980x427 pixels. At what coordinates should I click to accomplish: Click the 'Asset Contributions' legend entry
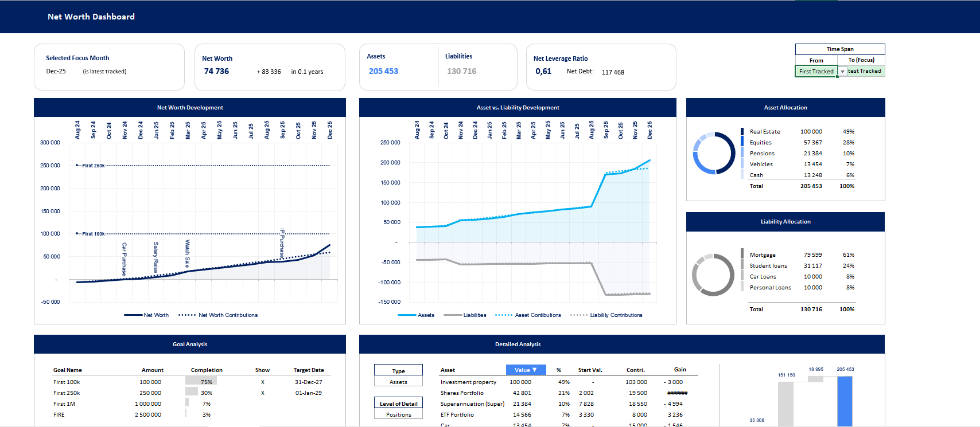point(528,315)
